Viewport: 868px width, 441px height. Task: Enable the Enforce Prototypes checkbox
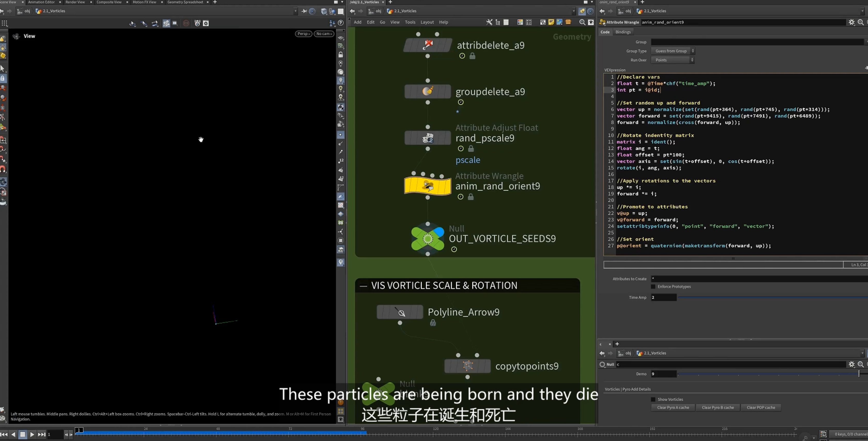(653, 287)
